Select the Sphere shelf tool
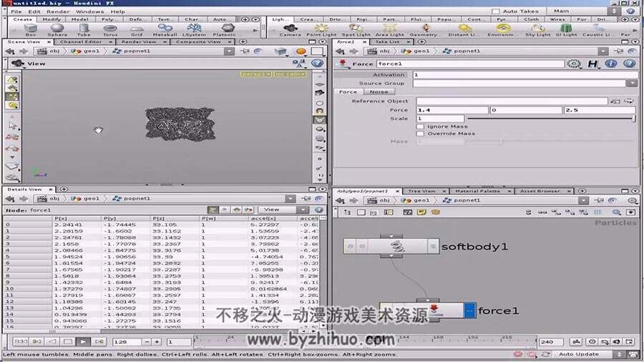This screenshot has height=362, width=644. (57, 29)
